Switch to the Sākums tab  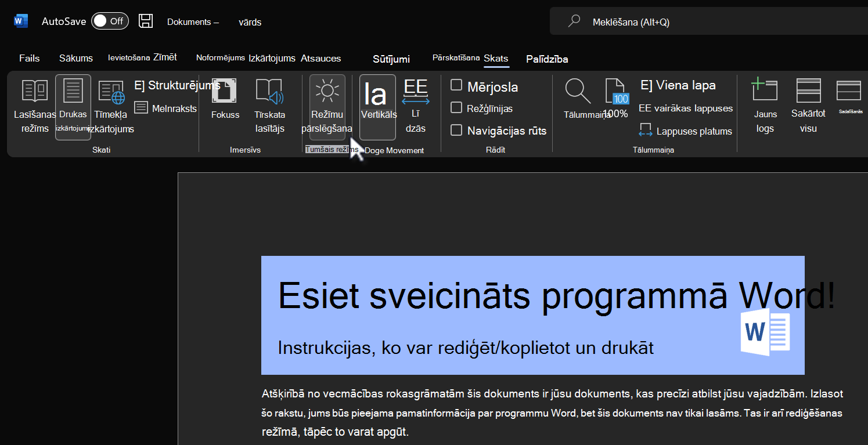[76, 59]
